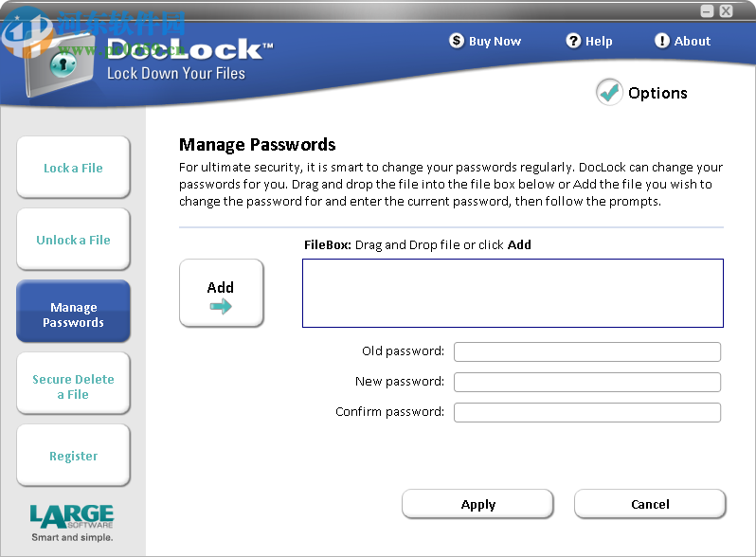Open Secure Delete a File section
The image size is (756, 557).
pyautogui.click(x=73, y=384)
